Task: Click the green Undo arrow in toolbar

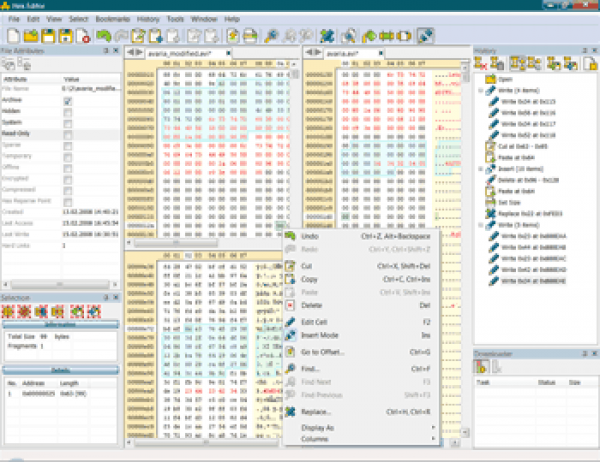Action: click(103, 37)
